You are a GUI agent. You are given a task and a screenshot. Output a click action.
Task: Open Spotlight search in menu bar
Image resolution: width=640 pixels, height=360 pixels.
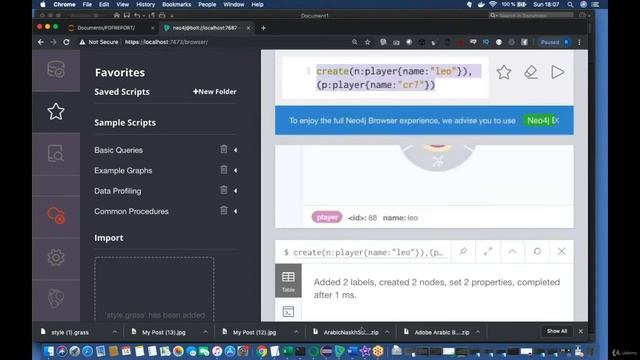[x=570, y=4]
